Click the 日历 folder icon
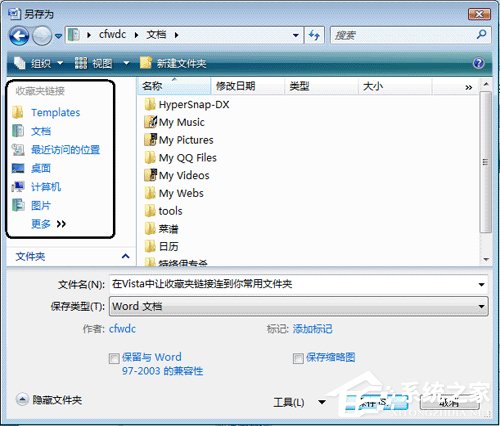This screenshot has width=500, height=426. click(x=150, y=246)
